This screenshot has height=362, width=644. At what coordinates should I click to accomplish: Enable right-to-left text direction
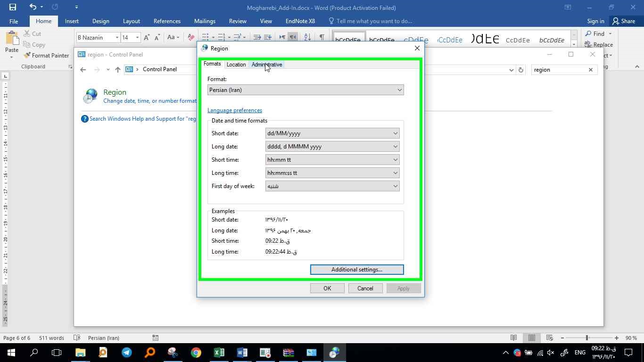click(293, 37)
